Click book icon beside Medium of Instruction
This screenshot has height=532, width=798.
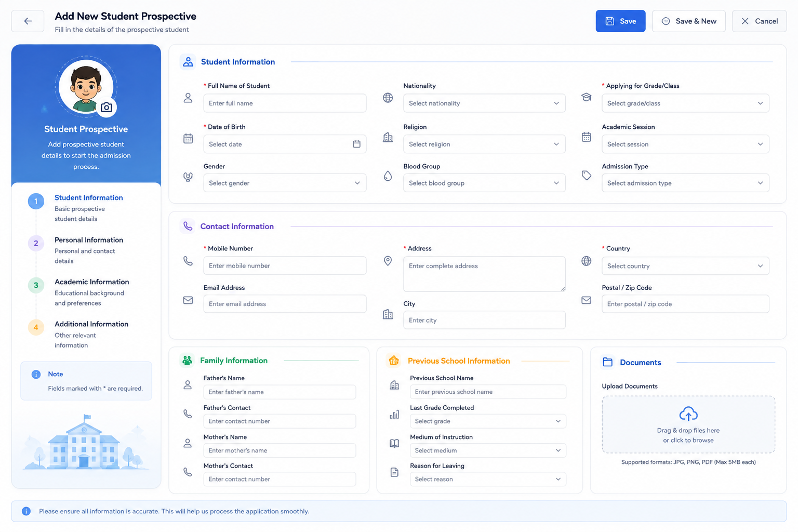click(x=394, y=443)
